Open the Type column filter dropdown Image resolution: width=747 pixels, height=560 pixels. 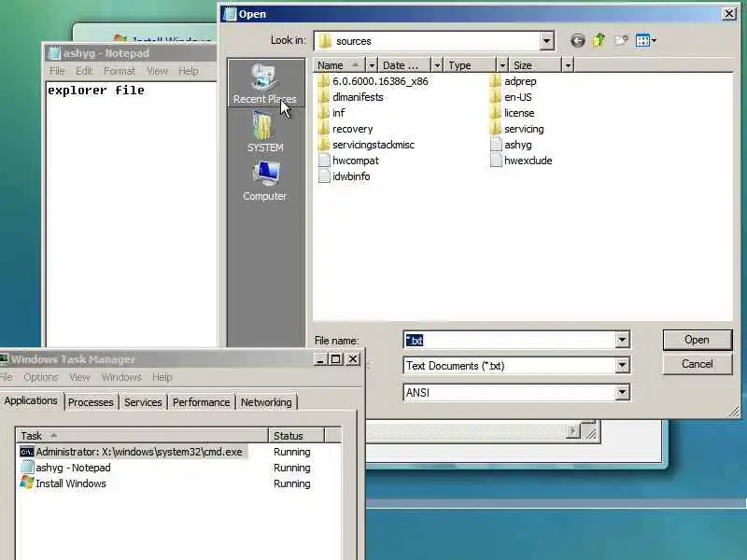click(x=502, y=64)
